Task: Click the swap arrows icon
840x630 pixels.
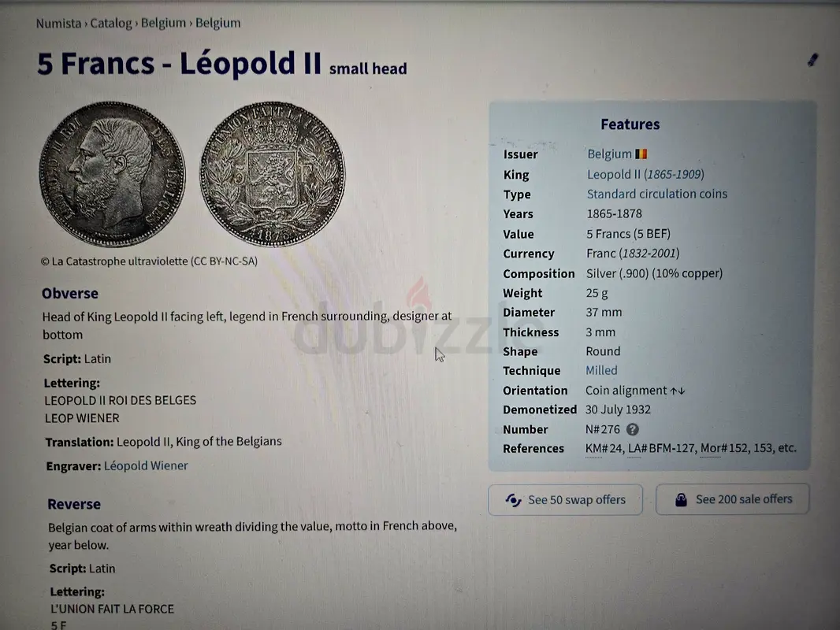Action: [x=513, y=500]
